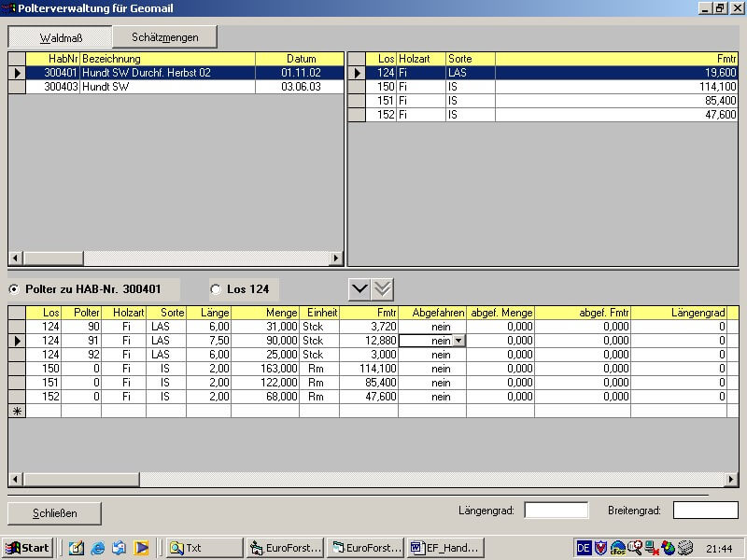
Task: Click the Bezeichnung column header
Action: click(x=168, y=59)
